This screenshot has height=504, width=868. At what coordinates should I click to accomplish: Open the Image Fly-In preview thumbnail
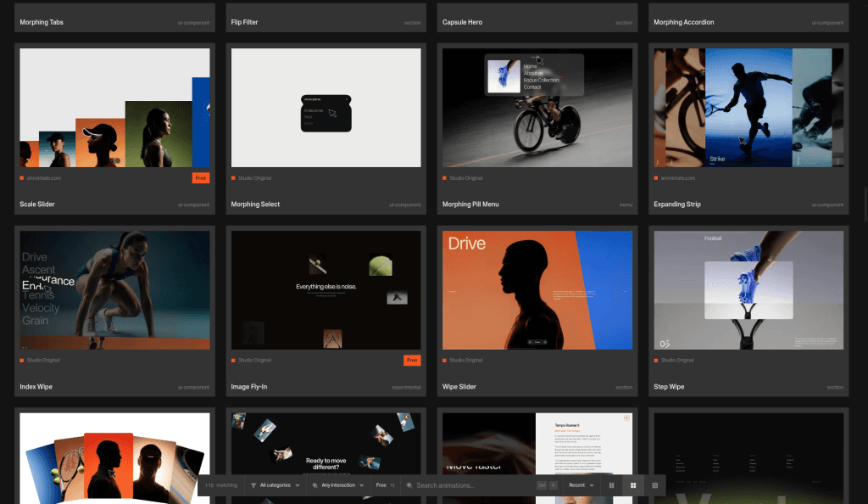click(x=326, y=290)
